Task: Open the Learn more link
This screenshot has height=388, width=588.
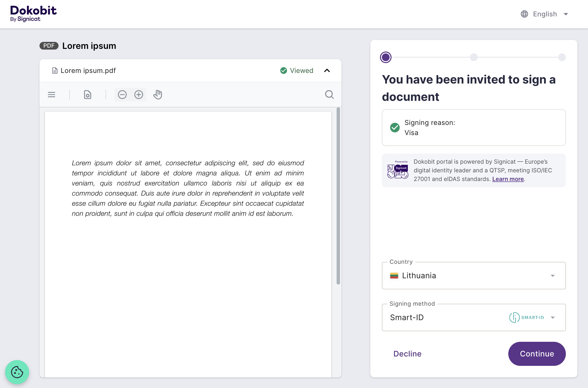Action: pyautogui.click(x=508, y=179)
